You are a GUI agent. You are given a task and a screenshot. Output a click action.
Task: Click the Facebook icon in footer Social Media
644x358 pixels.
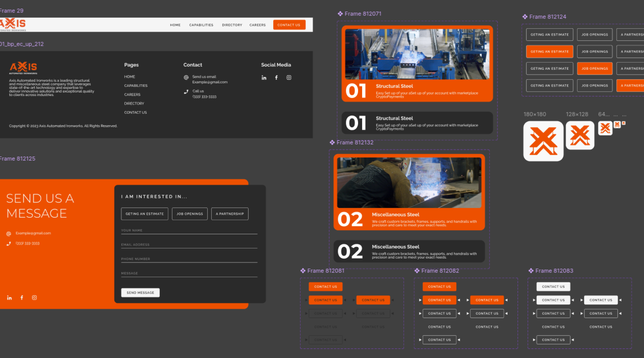tap(276, 78)
